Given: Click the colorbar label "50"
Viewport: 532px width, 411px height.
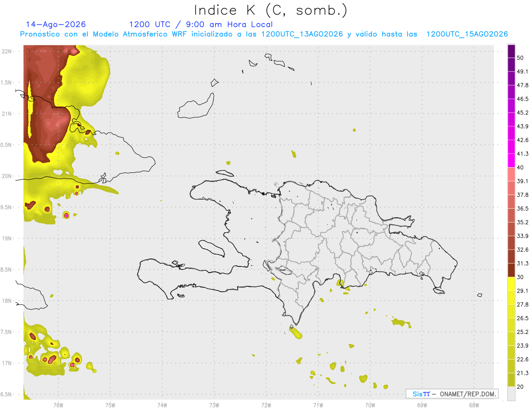Looking at the screenshot, I should [520, 58].
